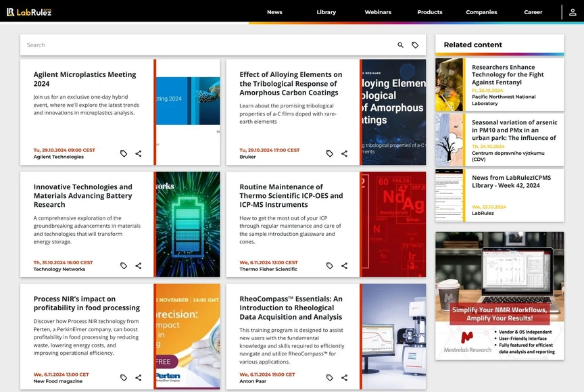Share the Thermo Scientific ICP-OES card
The width and height of the screenshot is (584, 392).
pyautogui.click(x=344, y=266)
